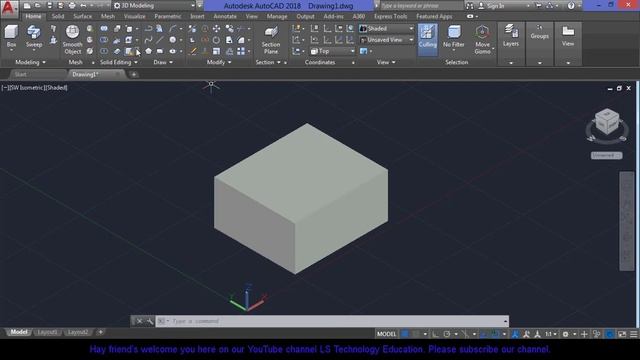Click the viewport label SW Isometric
640x360 pixels.
coord(26,87)
